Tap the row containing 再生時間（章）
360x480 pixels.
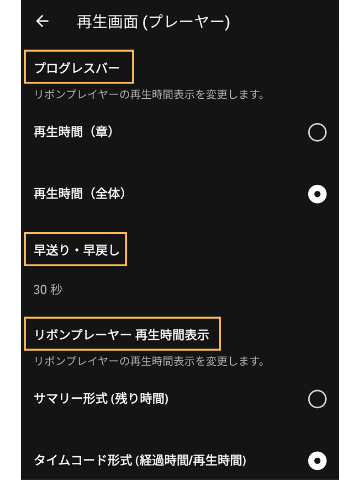click(x=180, y=132)
